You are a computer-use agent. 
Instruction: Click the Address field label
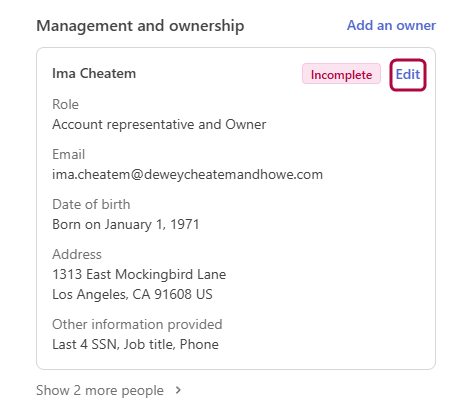[77, 254]
